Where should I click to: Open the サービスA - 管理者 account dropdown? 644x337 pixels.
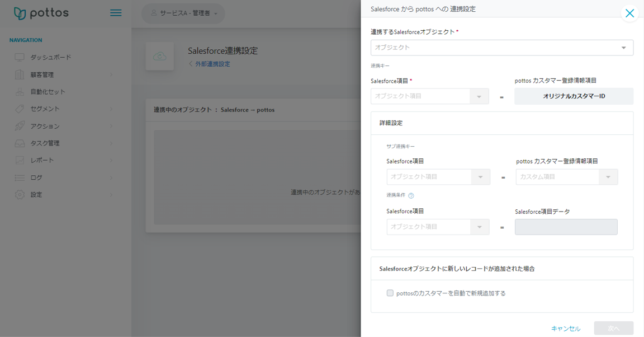coord(183,13)
